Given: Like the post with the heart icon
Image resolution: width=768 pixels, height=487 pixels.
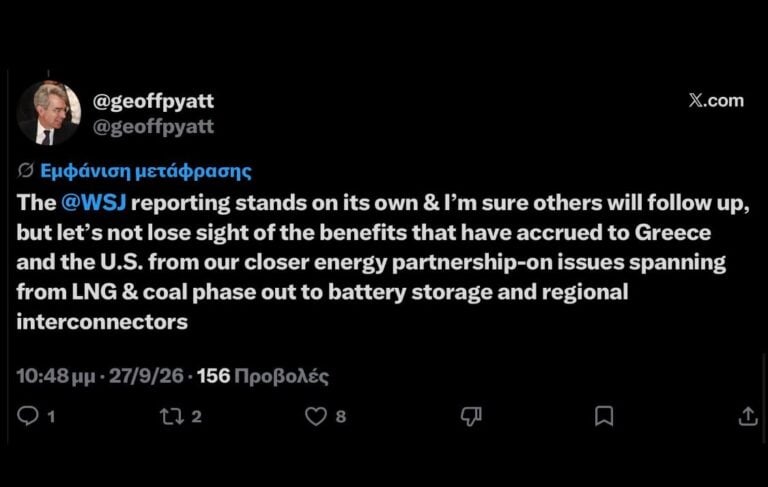Looking at the screenshot, I should click(x=316, y=416).
